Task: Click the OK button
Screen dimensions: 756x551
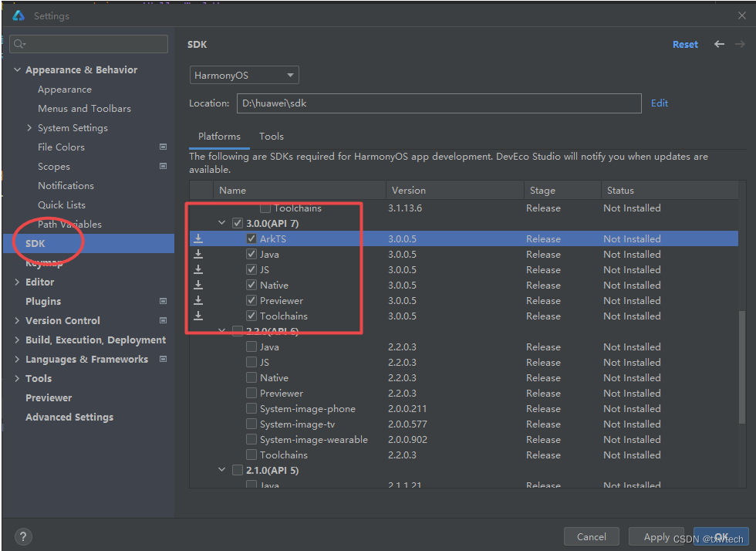Action: point(721,536)
